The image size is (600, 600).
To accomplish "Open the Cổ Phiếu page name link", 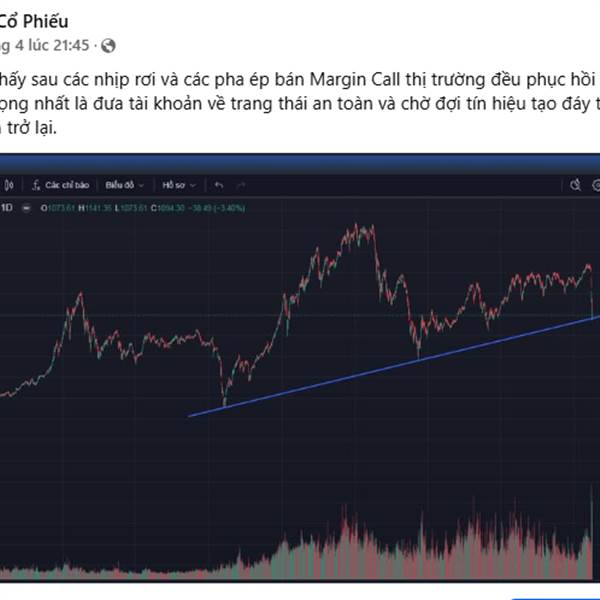I will click(x=34, y=21).
